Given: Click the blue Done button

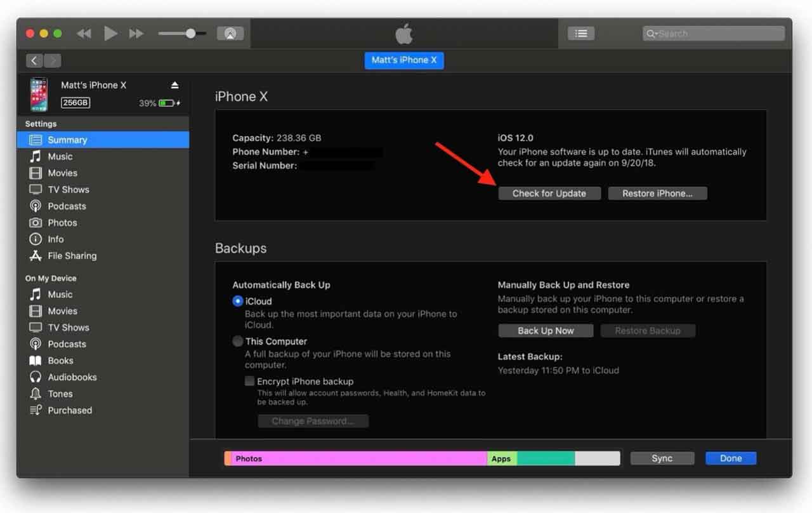Looking at the screenshot, I should 731,458.
